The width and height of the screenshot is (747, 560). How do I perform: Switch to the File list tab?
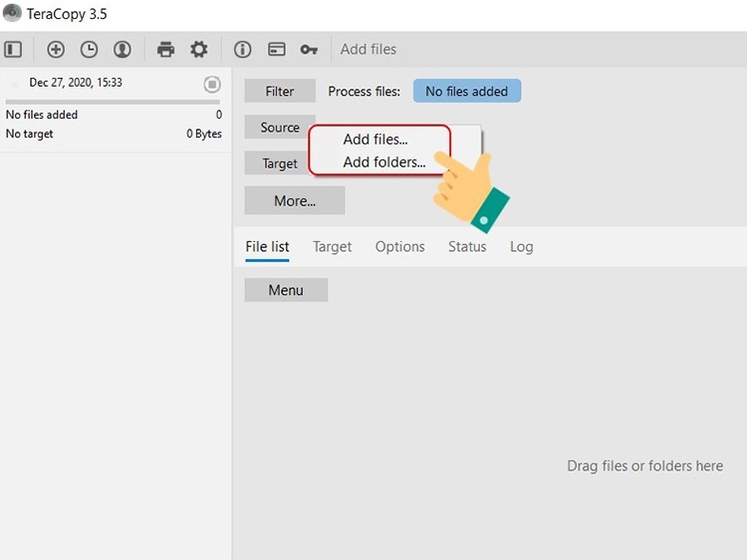(x=267, y=247)
